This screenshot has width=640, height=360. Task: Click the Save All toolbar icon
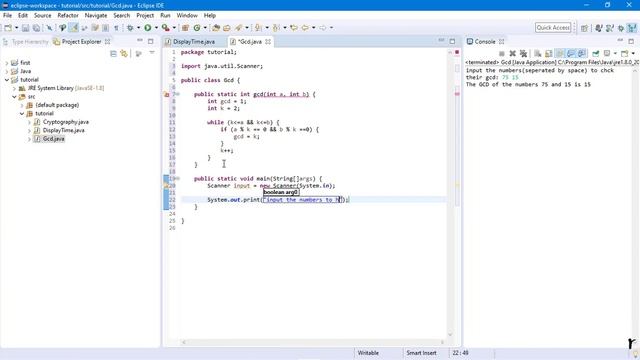[x=36, y=28]
